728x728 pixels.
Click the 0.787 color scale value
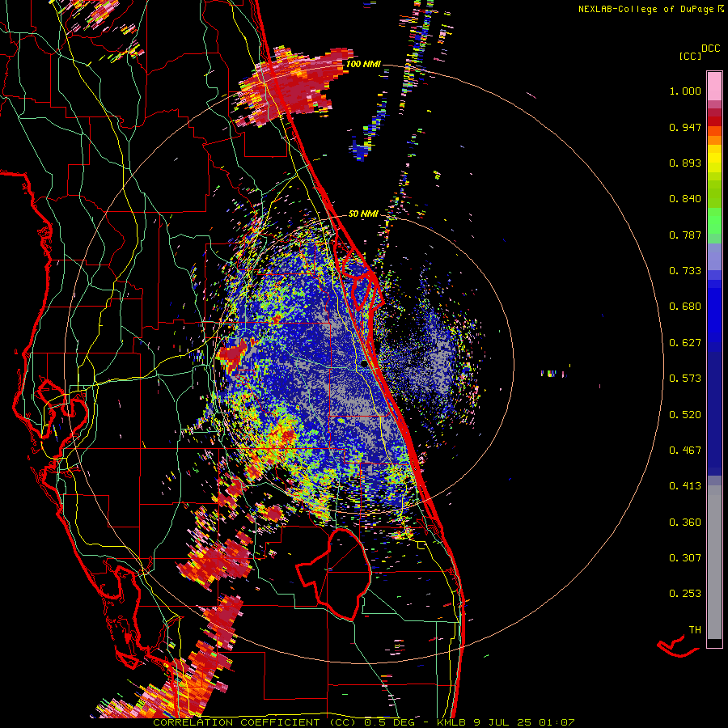point(685,235)
